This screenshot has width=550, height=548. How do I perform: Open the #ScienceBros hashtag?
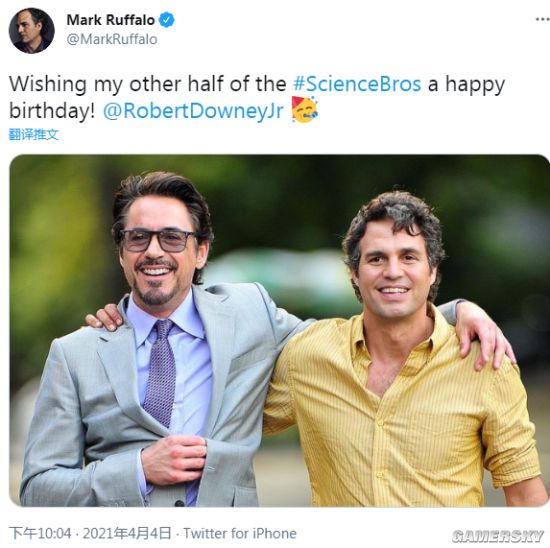[357, 84]
